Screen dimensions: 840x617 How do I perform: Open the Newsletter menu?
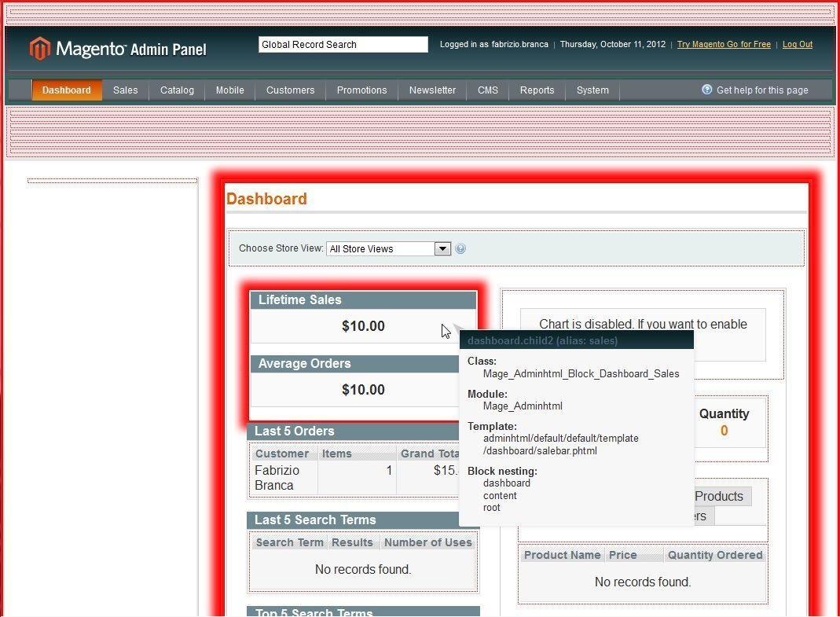coord(432,90)
